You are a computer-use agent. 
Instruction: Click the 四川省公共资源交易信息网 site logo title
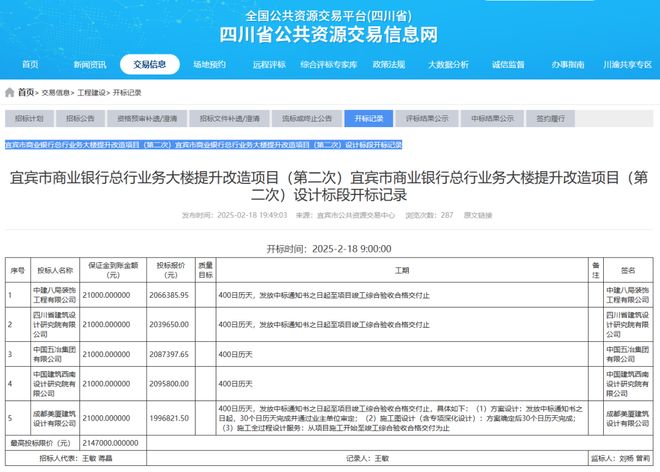click(329, 35)
